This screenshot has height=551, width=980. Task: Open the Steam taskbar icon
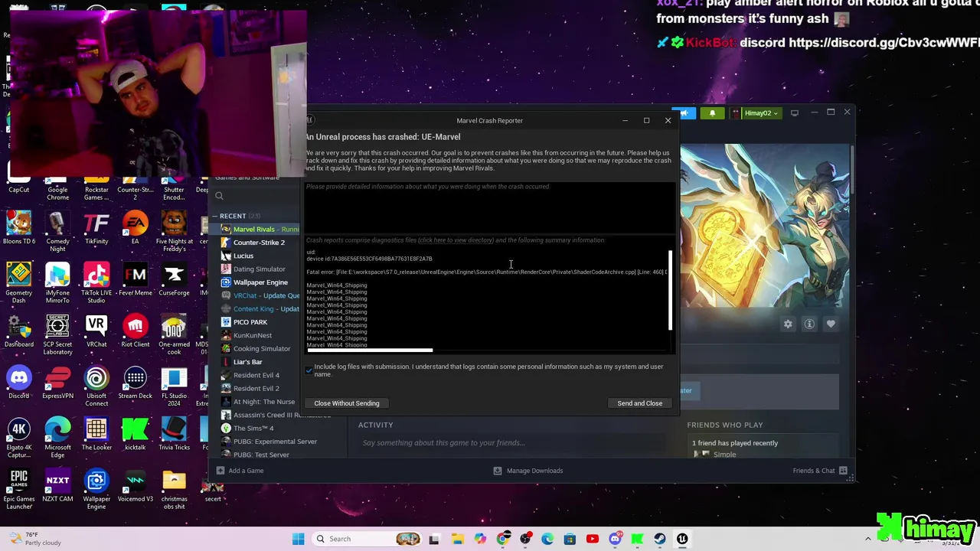(x=659, y=539)
